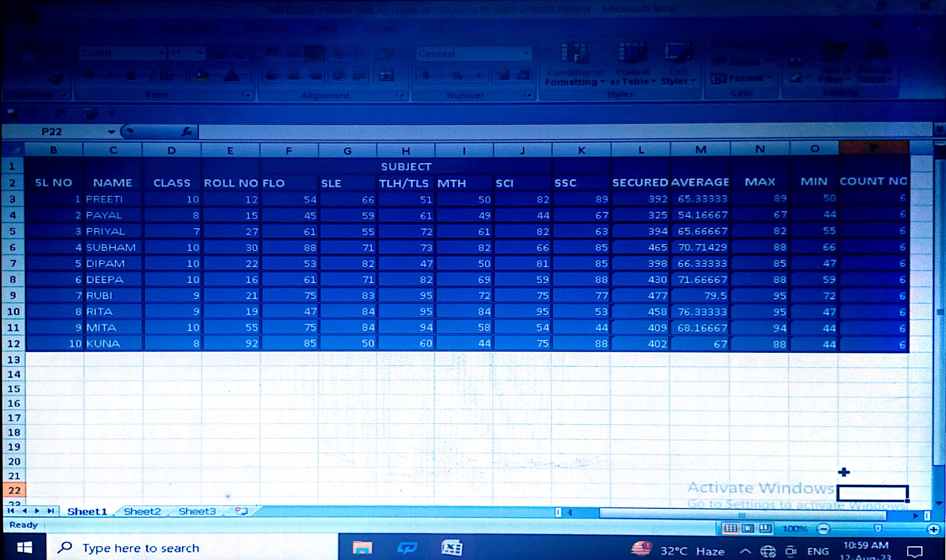The image size is (946, 560).
Task: Switch to the Sheet2 tab
Action: click(x=142, y=511)
